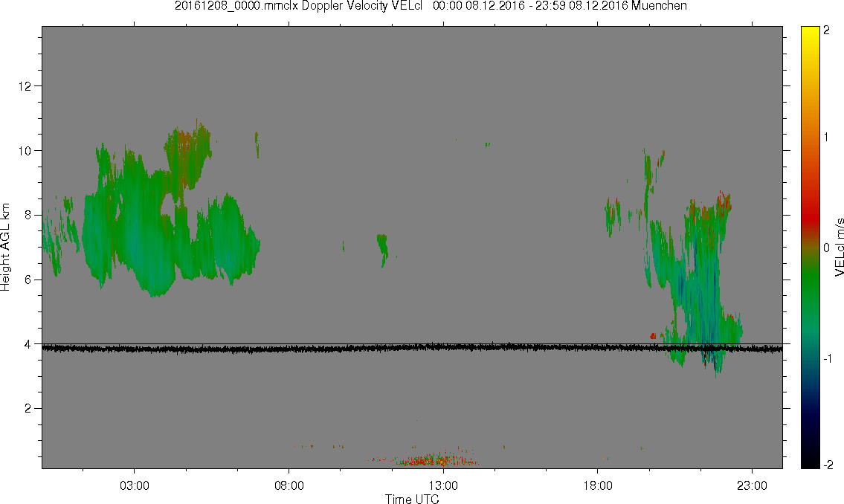The width and height of the screenshot is (844, 504).
Task: Click the 10 km height label
Action: (25, 151)
